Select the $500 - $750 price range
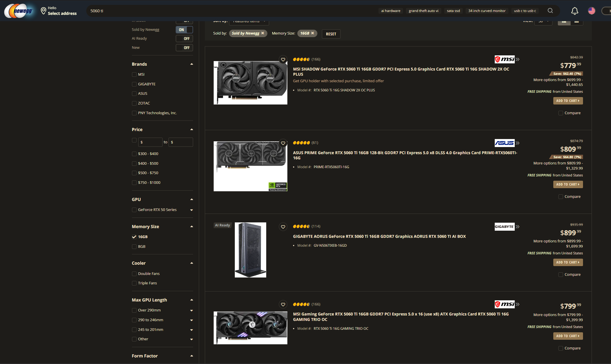Viewport: 611px width, 364px height. 134,173
